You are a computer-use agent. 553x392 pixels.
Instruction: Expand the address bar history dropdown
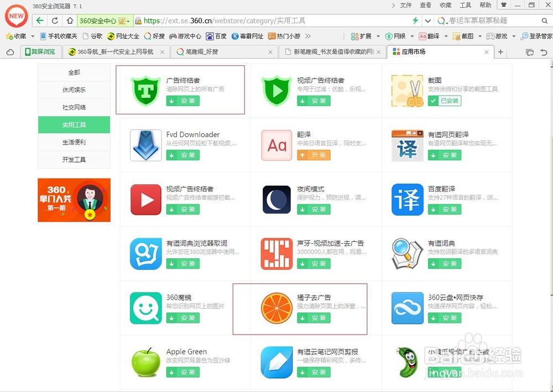point(428,21)
